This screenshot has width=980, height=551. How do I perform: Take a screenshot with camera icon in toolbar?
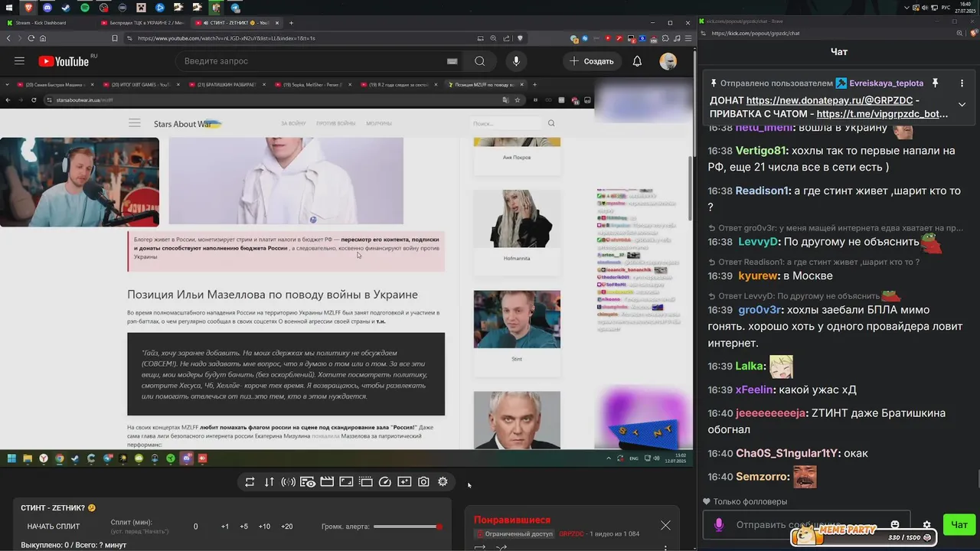click(x=423, y=481)
